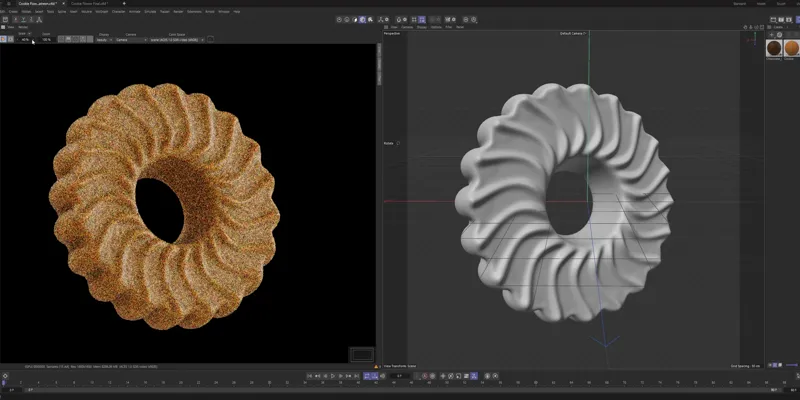Switch to the Model layout
Image resolution: width=800 pixels, height=400 pixels.
761,4
